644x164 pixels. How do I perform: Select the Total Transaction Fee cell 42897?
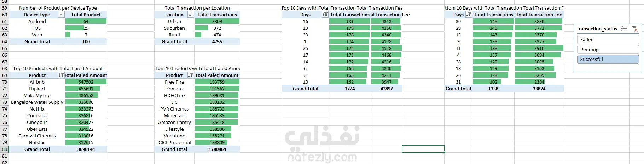[387, 89]
